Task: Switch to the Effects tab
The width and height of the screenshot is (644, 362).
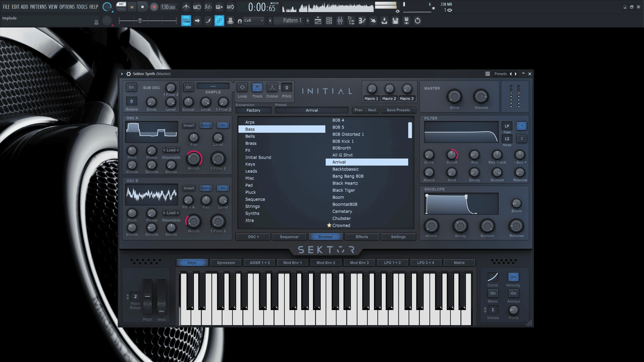Action: (x=362, y=237)
